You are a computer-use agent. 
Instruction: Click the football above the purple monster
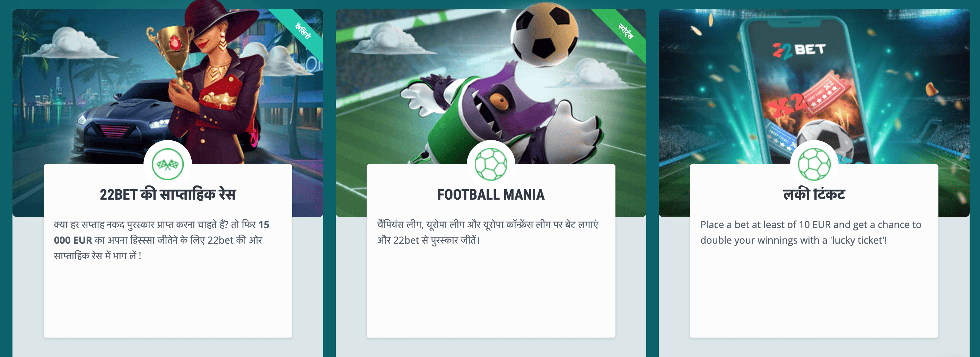(544, 35)
